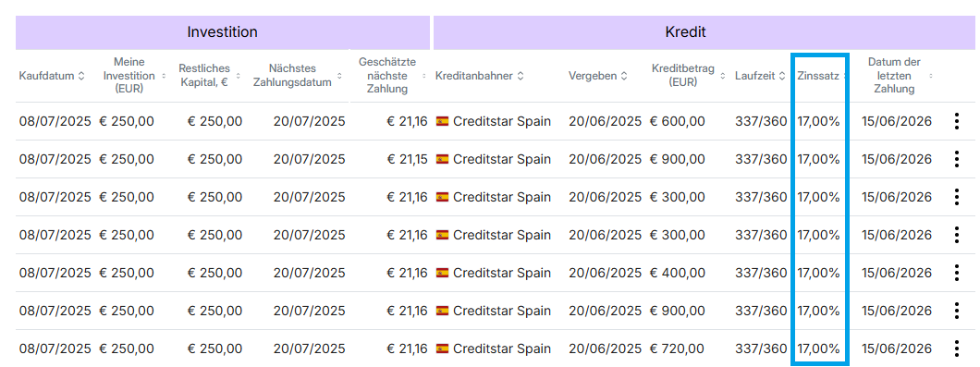980x367 pixels.
Task: Click sort arrows next to Kaufdatum
Action: [81, 76]
